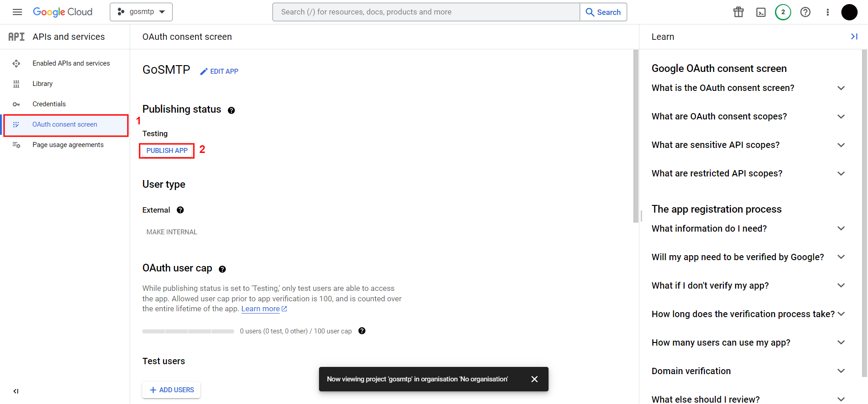Dismiss the 'Now viewing project' notification
This screenshot has width=868, height=404.
pos(535,379)
